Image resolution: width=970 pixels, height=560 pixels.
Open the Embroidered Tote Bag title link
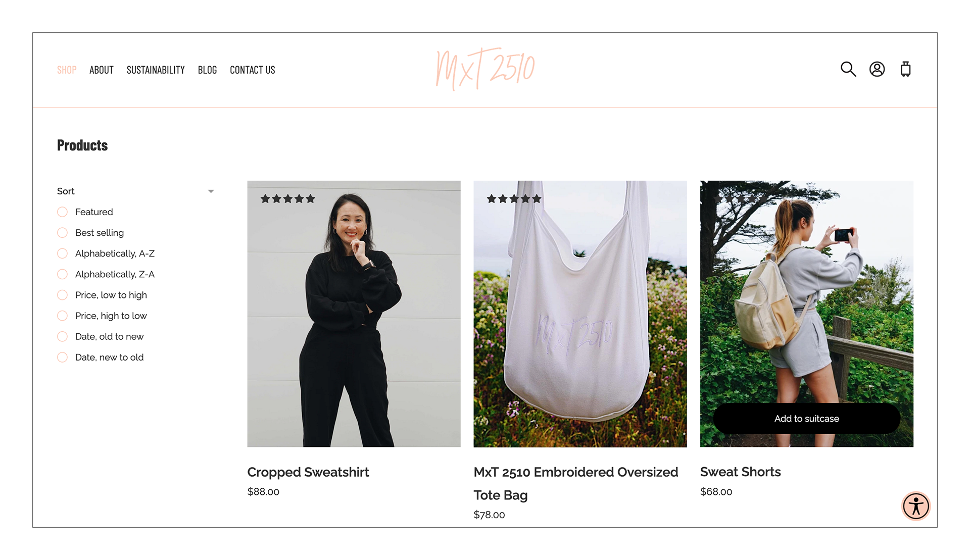coord(576,484)
